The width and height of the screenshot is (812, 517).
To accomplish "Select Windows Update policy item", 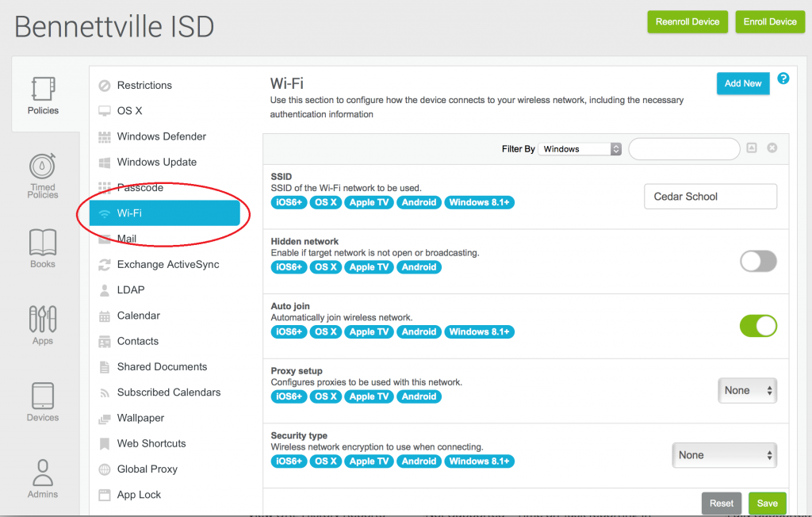I will click(157, 162).
